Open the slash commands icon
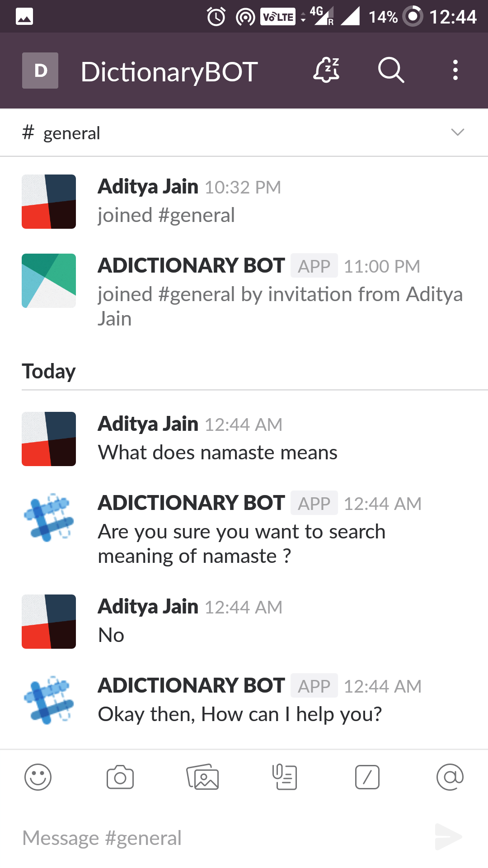The height and width of the screenshot is (868, 488). point(367,778)
